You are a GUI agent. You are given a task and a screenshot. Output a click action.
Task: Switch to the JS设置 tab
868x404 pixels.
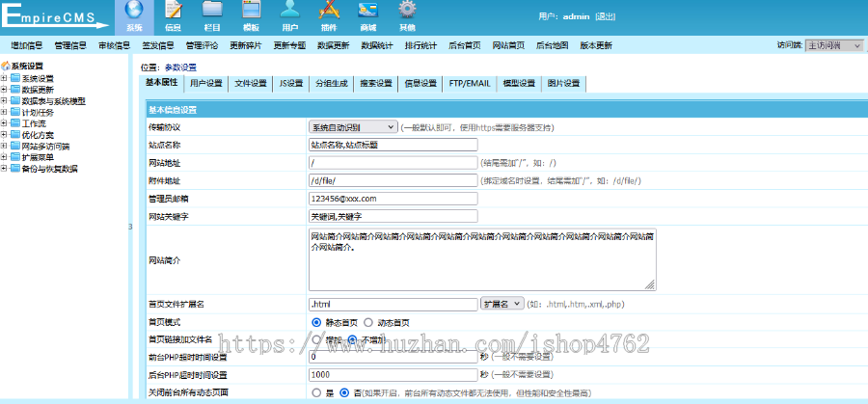(x=291, y=84)
